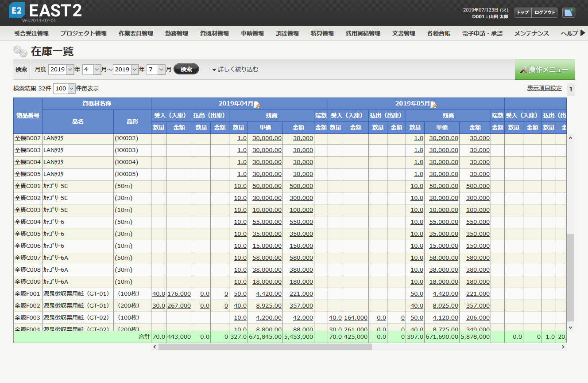Select row 全資C006 カテゴリー6 (10m)

coord(290,246)
